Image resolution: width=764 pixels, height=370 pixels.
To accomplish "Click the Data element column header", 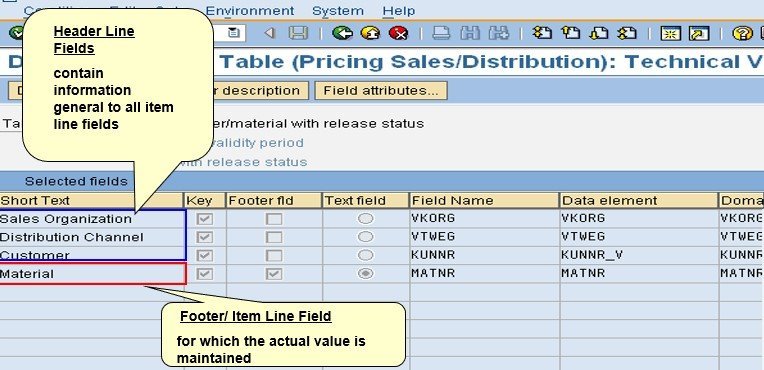I will click(639, 200).
